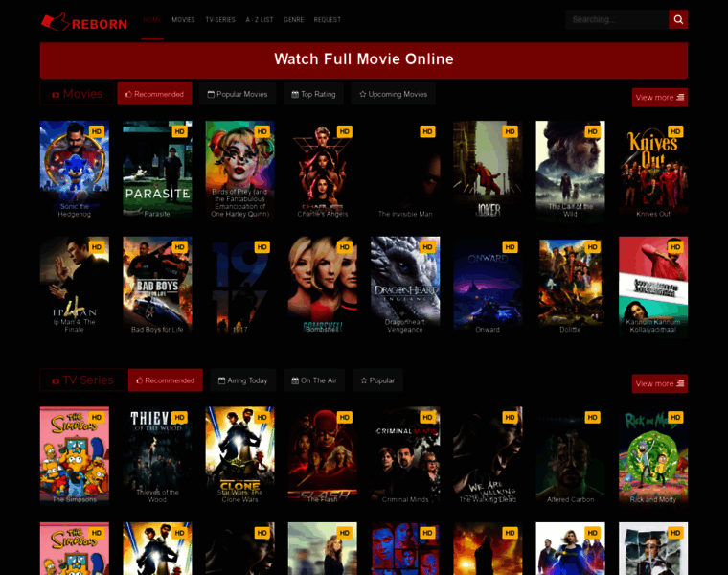This screenshot has width=728, height=575.
Task: Click HD badge on Knives Out poster
Action: pyautogui.click(x=675, y=131)
